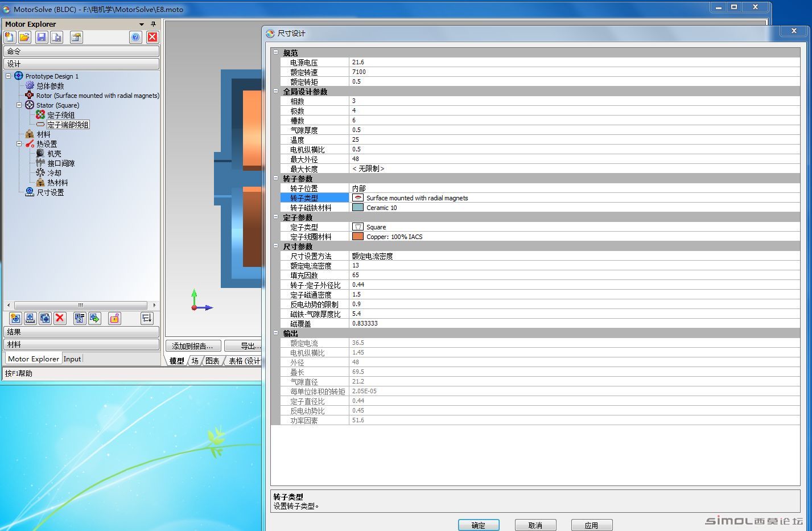Open the 设计 panel bar

click(x=81, y=64)
